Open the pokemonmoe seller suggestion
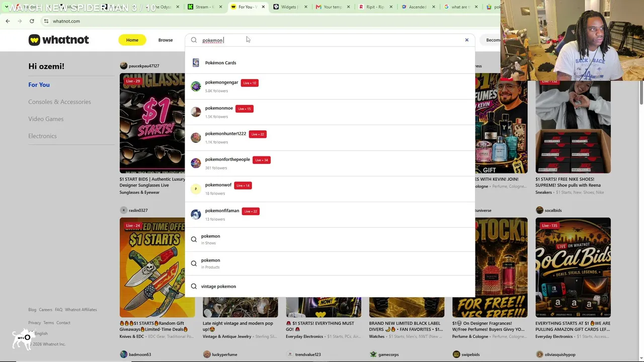 (330, 112)
